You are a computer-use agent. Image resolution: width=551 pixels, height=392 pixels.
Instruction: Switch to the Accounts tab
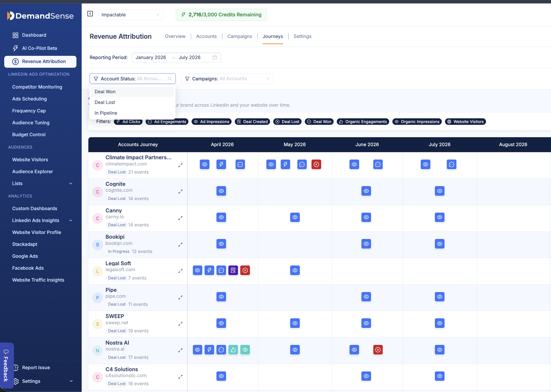pos(206,36)
